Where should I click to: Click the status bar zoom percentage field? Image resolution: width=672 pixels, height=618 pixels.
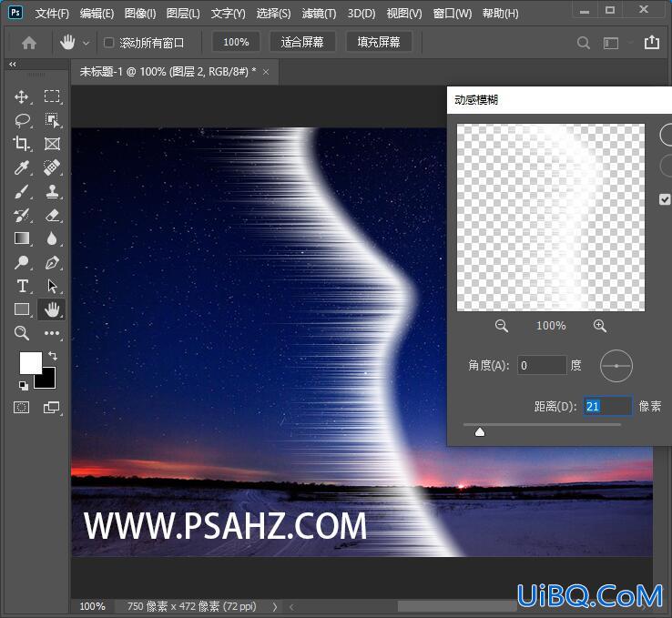(x=93, y=606)
